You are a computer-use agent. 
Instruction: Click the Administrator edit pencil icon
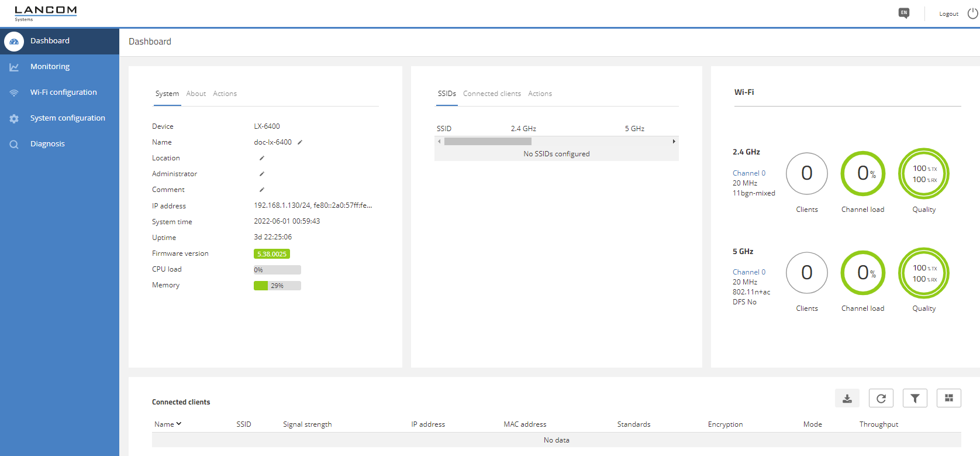262,174
